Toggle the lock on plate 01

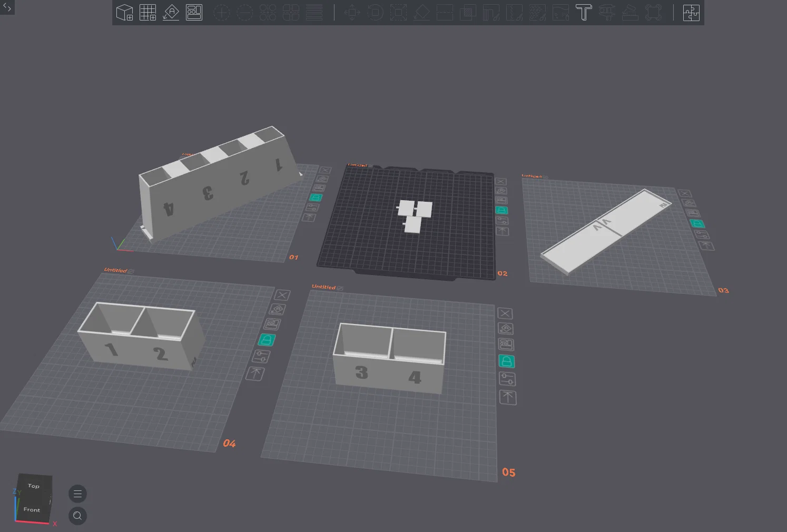315,198
